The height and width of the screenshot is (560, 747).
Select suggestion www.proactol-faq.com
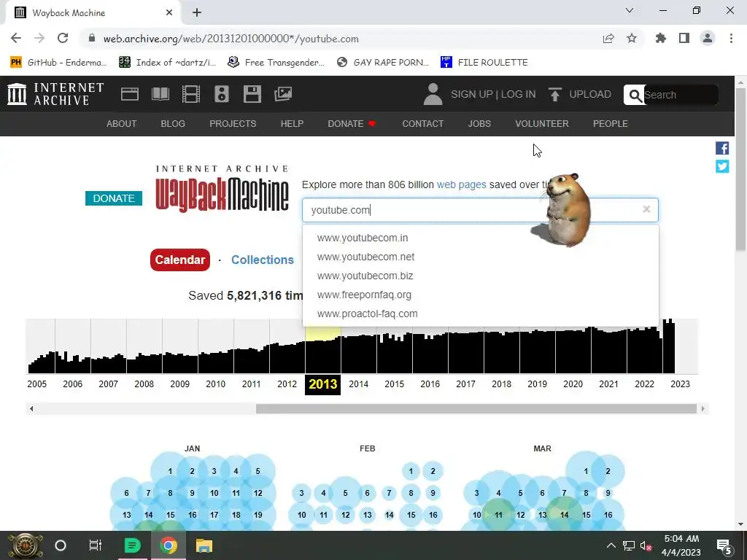481,314
